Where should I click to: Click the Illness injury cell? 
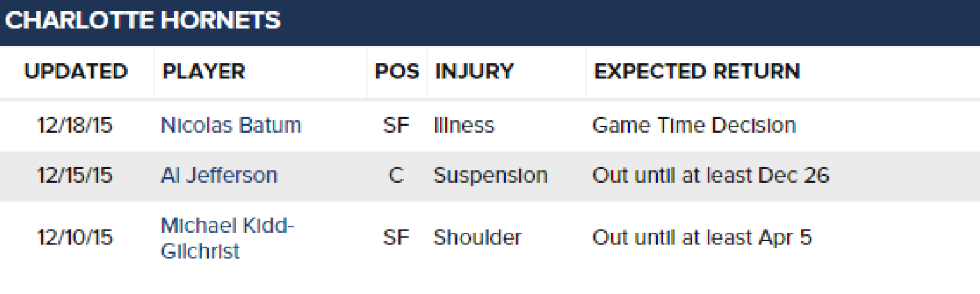[x=464, y=125]
